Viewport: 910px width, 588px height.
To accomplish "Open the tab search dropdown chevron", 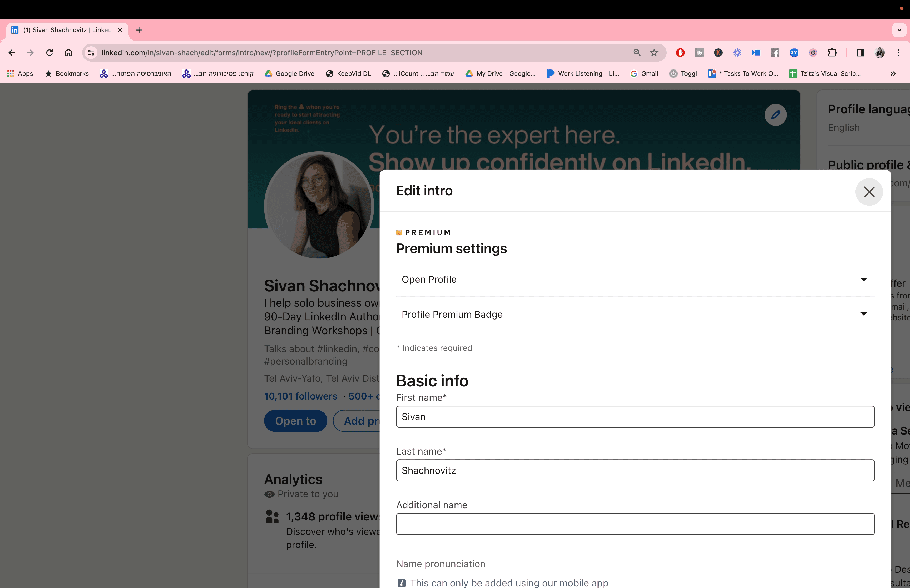I will [899, 30].
